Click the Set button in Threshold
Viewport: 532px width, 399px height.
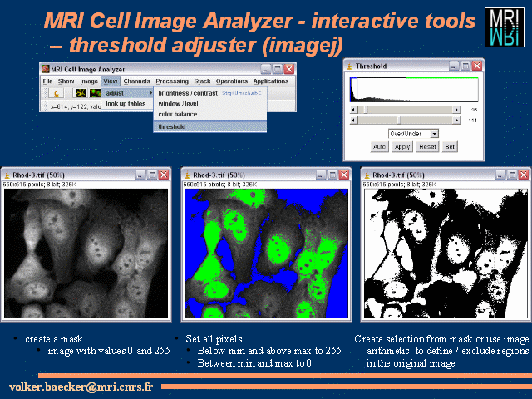[450, 146]
